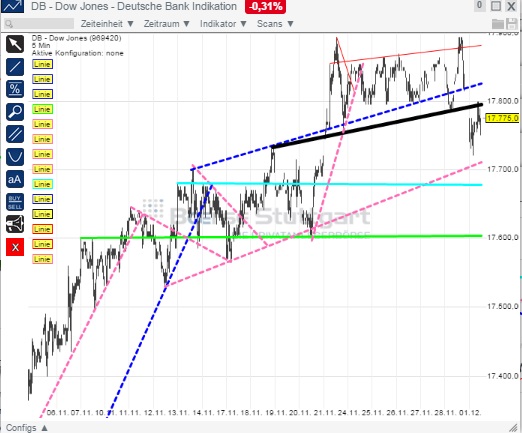The width and height of the screenshot is (522, 433).
Task: Click the 24.11. date axis label
Action: (348, 413)
